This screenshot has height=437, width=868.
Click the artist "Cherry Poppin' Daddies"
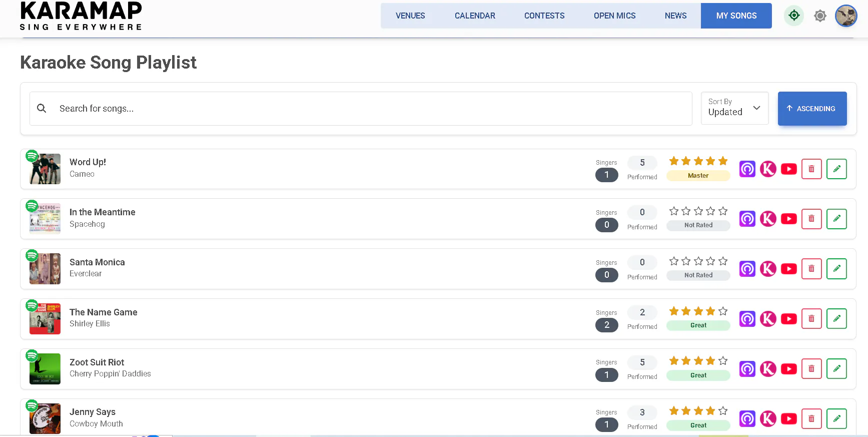[110, 374]
